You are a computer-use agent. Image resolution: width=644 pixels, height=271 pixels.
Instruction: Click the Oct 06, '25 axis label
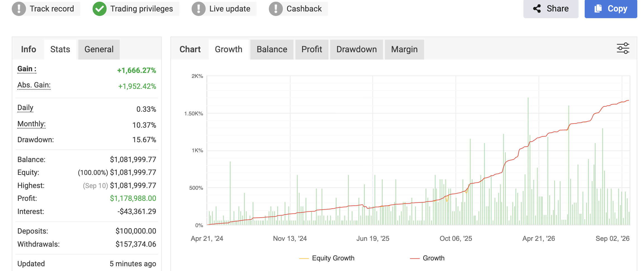coord(456,239)
